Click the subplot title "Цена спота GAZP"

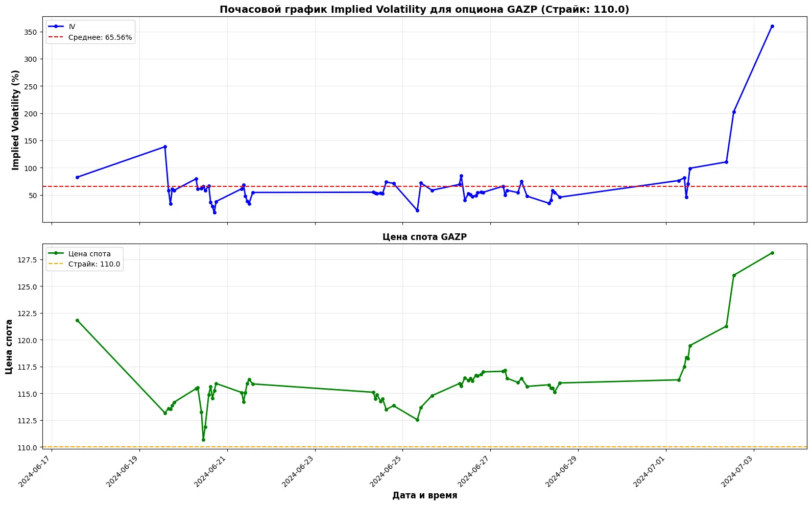click(424, 237)
